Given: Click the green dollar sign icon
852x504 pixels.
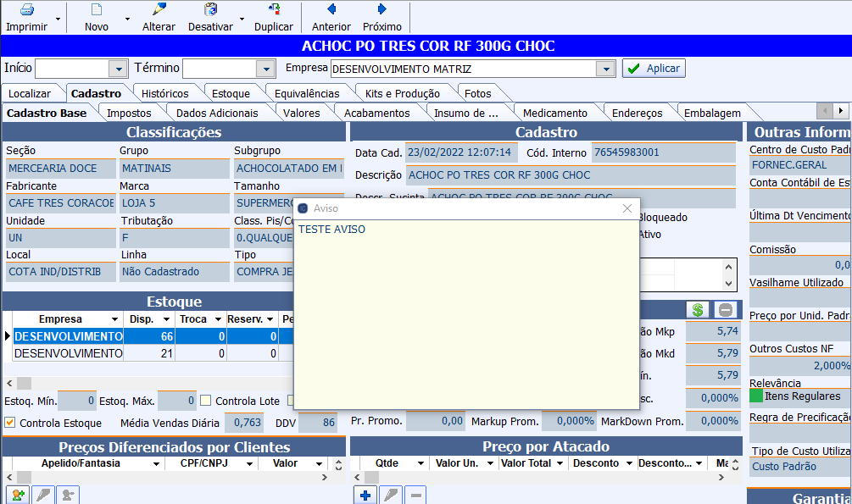Looking at the screenshot, I should coord(698,310).
